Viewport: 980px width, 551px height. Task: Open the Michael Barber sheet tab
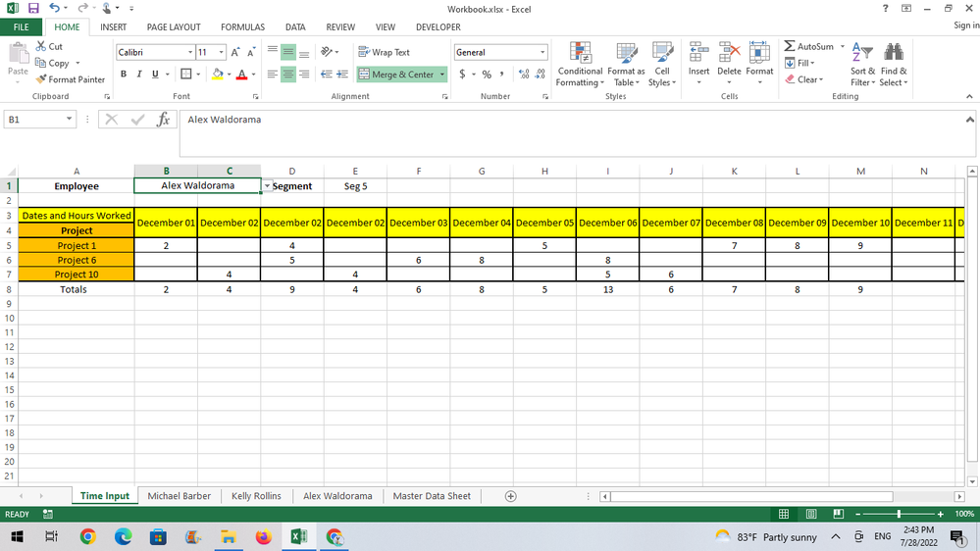(179, 496)
